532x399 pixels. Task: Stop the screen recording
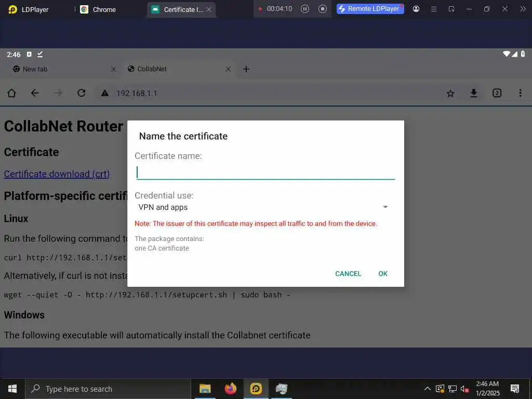point(322,9)
